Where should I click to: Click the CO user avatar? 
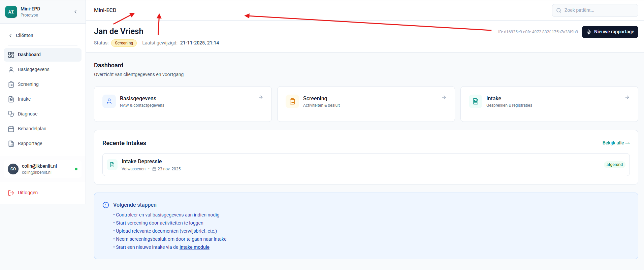click(13, 169)
